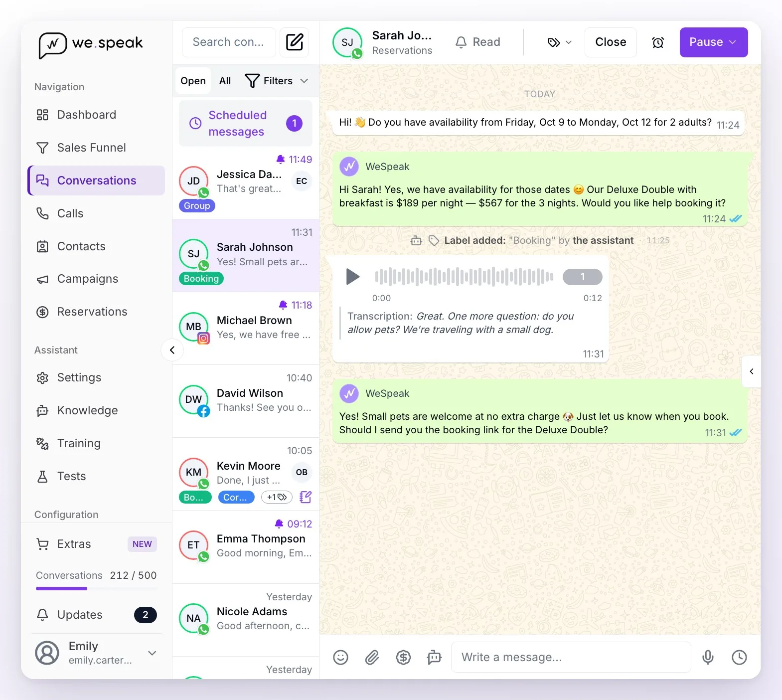Screen dimensions: 782x700
Task: Click the Search conversations field
Action: tap(229, 42)
